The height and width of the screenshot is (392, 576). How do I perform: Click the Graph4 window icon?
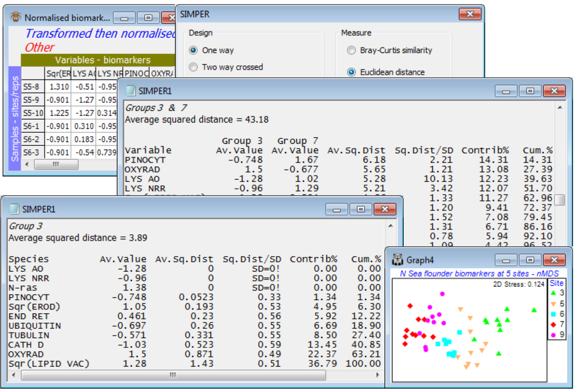[x=397, y=259]
